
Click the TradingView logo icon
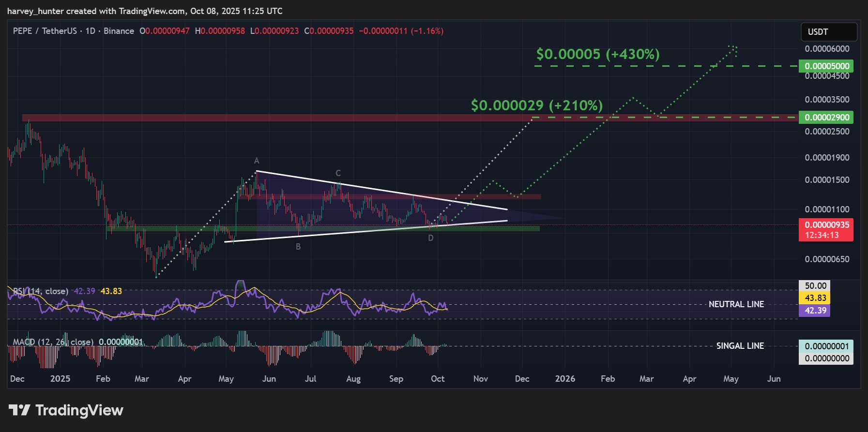19,410
